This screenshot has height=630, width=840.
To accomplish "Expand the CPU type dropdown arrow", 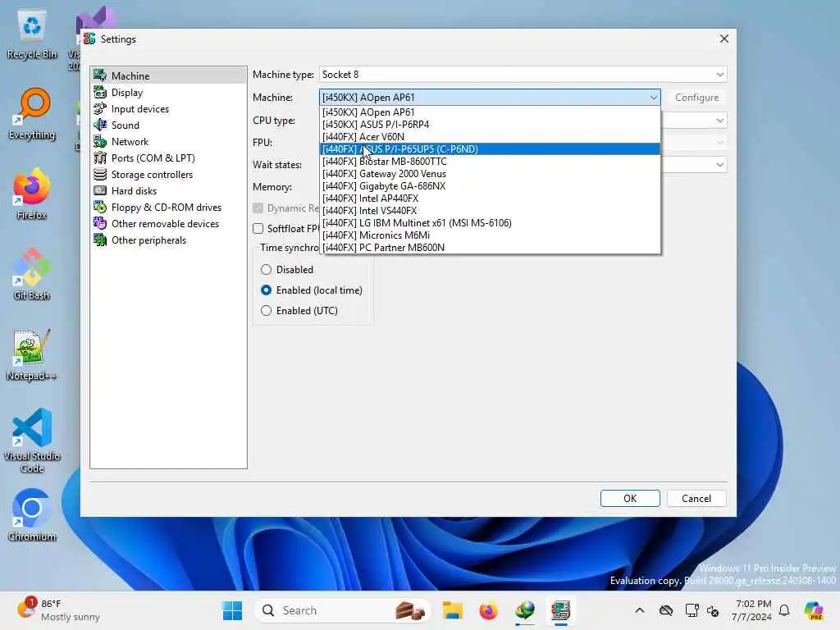I will [x=720, y=121].
